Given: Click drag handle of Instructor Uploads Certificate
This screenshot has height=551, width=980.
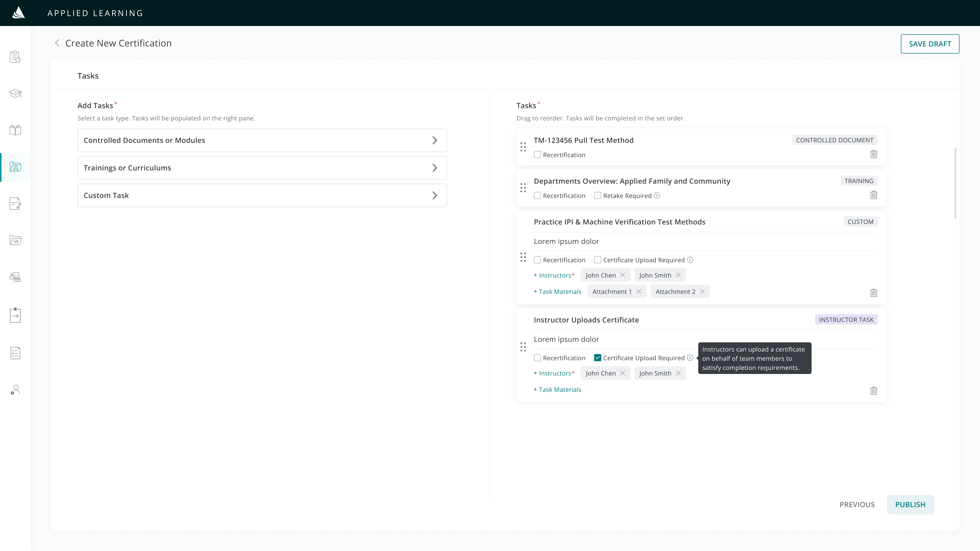Looking at the screenshot, I should (x=523, y=347).
